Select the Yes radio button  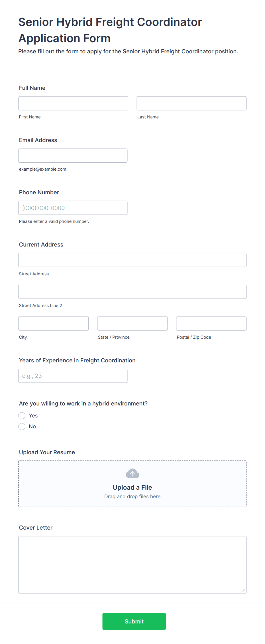22,416
